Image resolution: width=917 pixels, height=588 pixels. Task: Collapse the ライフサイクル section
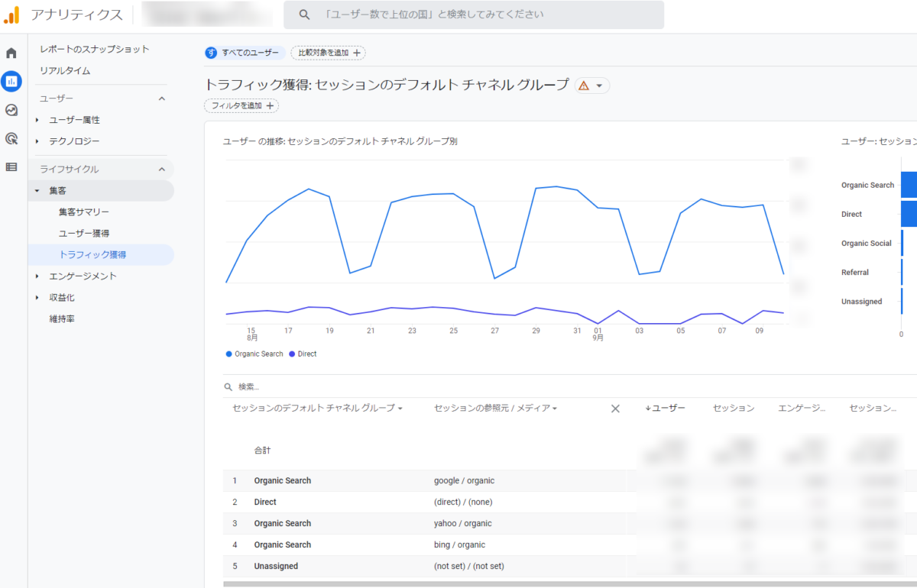click(x=161, y=169)
